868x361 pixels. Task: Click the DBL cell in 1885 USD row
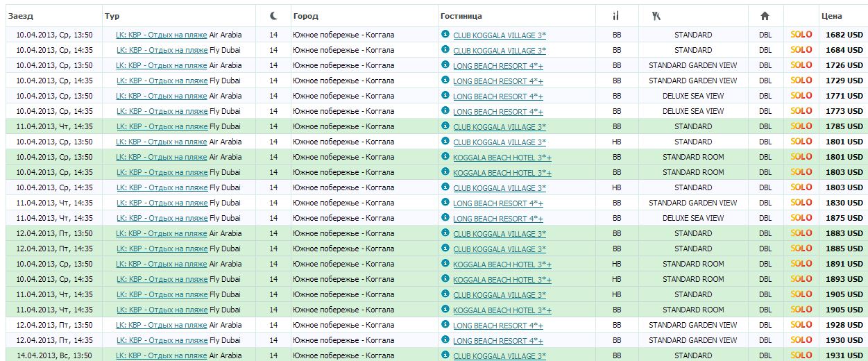(765, 249)
